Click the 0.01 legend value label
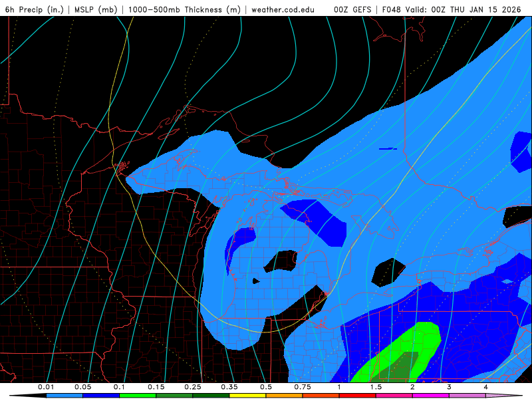532x399 pixels. [46, 387]
